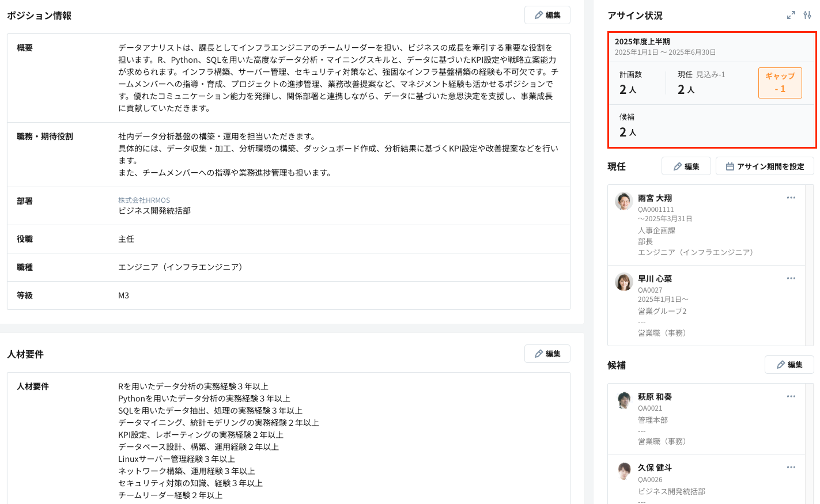Viewport: 820px width, 504px height.
Task: Click the pencil icon next to 現任
Action: tap(678, 166)
